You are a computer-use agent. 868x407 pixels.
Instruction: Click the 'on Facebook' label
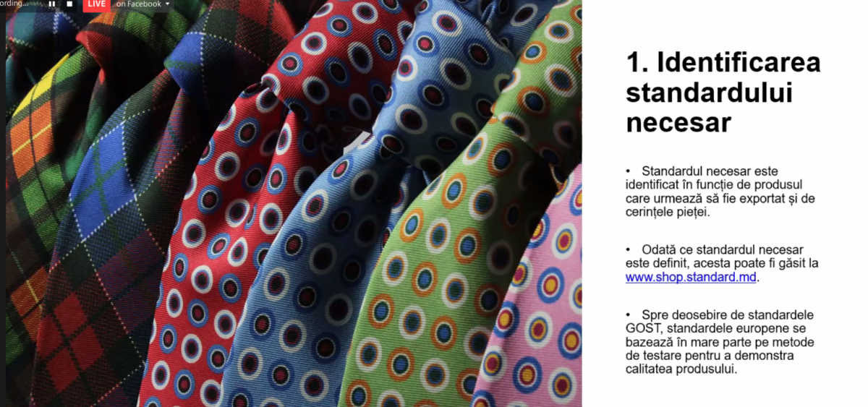tap(139, 4)
